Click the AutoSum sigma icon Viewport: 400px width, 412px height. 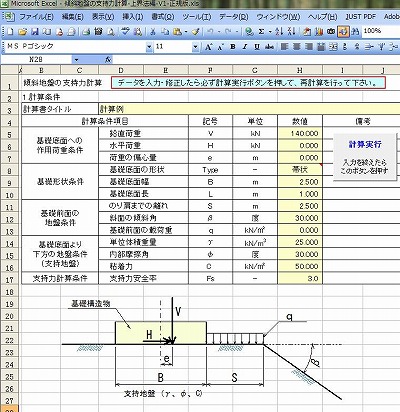[261, 32]
